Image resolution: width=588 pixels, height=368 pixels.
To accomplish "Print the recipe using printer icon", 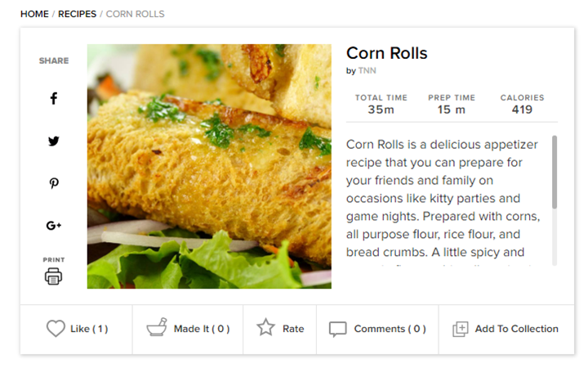I will (53, 276).
